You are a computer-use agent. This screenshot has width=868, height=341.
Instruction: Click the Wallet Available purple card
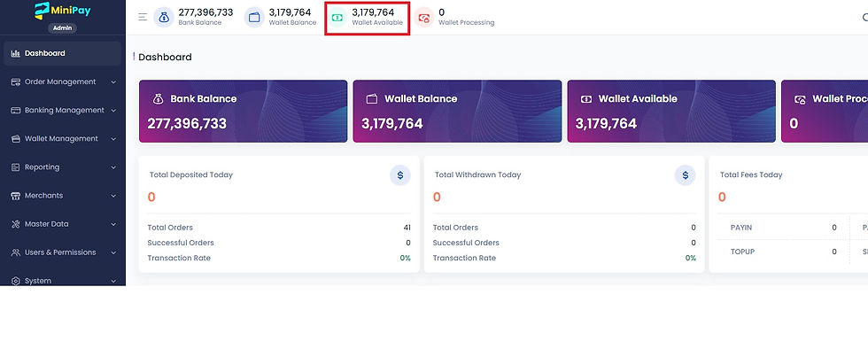coord(671,112)
